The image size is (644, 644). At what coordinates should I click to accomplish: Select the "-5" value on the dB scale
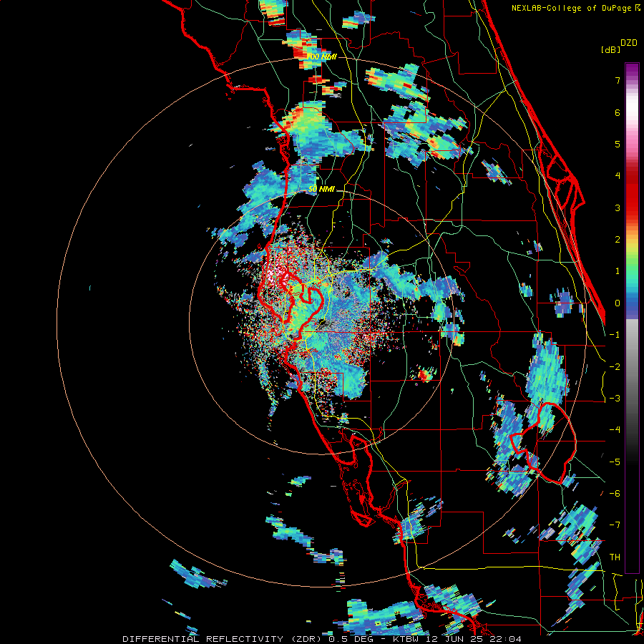pyautogui.click(x=615, y=462)
